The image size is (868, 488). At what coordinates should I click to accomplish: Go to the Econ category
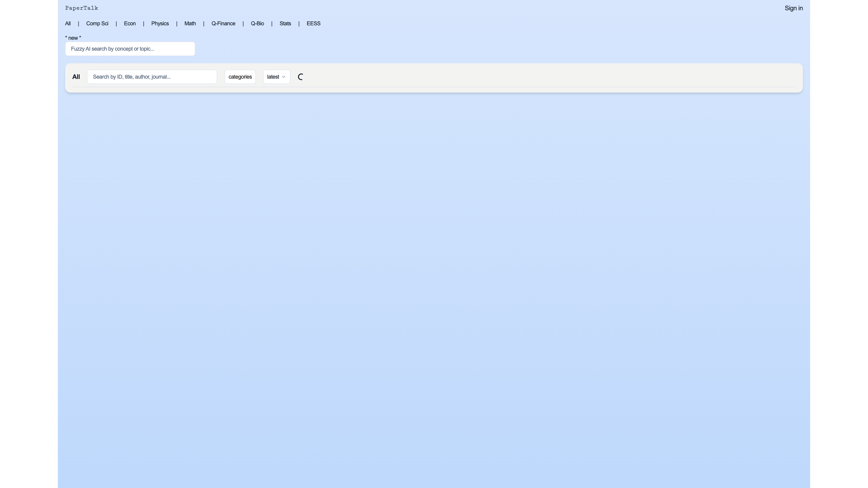point(130,23)
